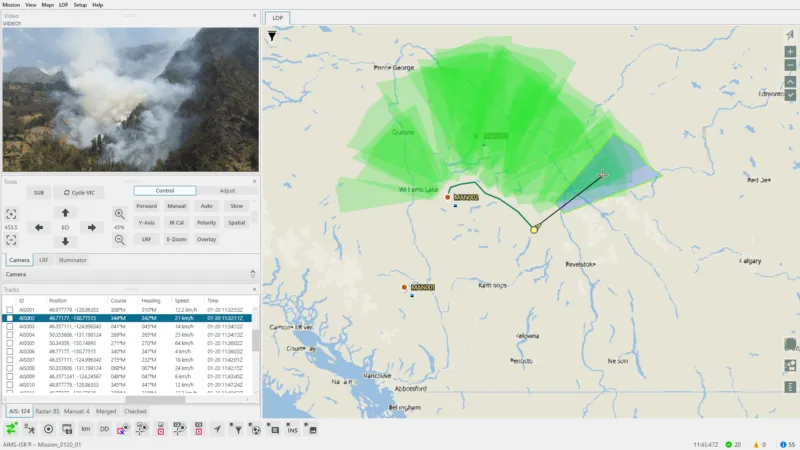Open the Setup menu
This screenshot has width=800, height=450.
[80, 5]
